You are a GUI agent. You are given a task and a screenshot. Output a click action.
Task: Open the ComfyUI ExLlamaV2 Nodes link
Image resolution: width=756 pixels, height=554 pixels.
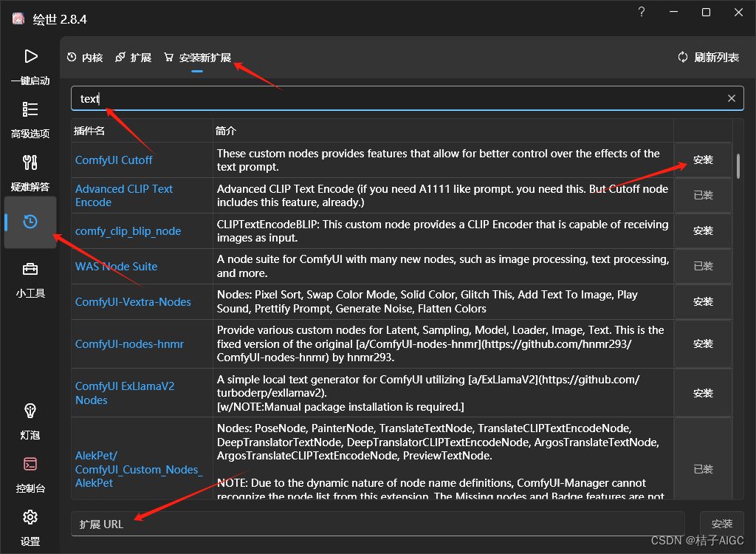click(x=125, y=393)
